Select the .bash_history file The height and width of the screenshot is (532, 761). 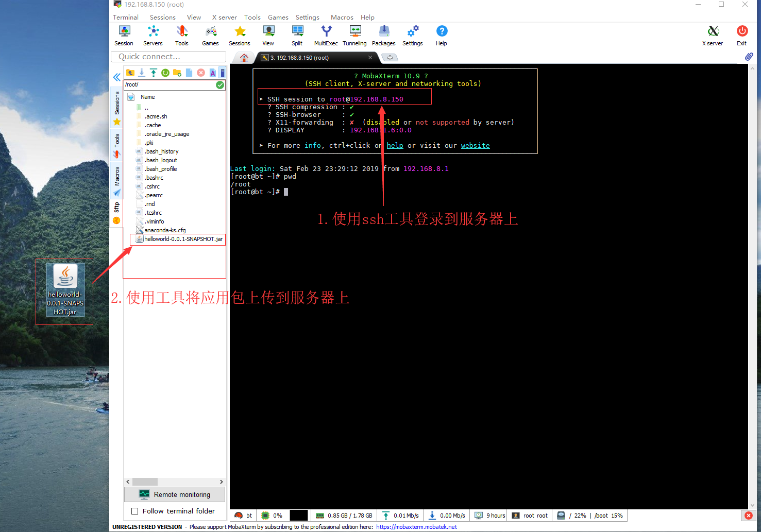(157, 151)
